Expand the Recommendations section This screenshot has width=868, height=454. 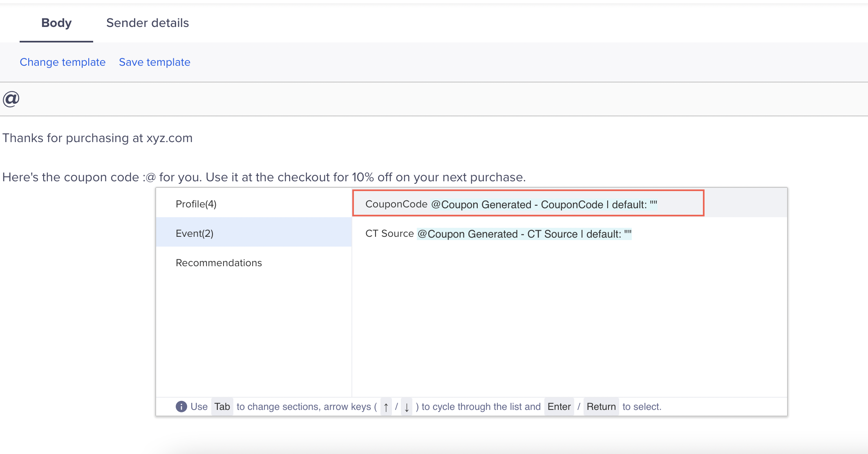(x=219, y=262)
